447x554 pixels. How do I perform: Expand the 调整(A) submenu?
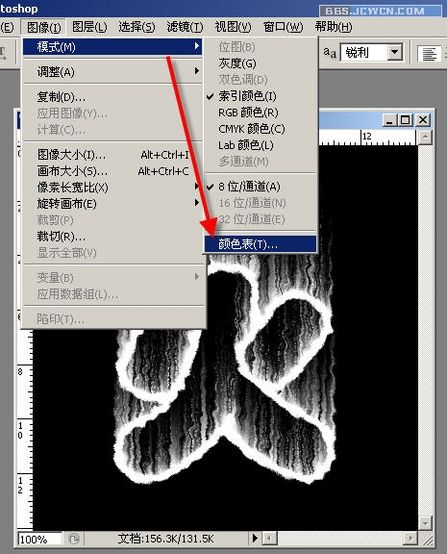(x=113, y=72)
